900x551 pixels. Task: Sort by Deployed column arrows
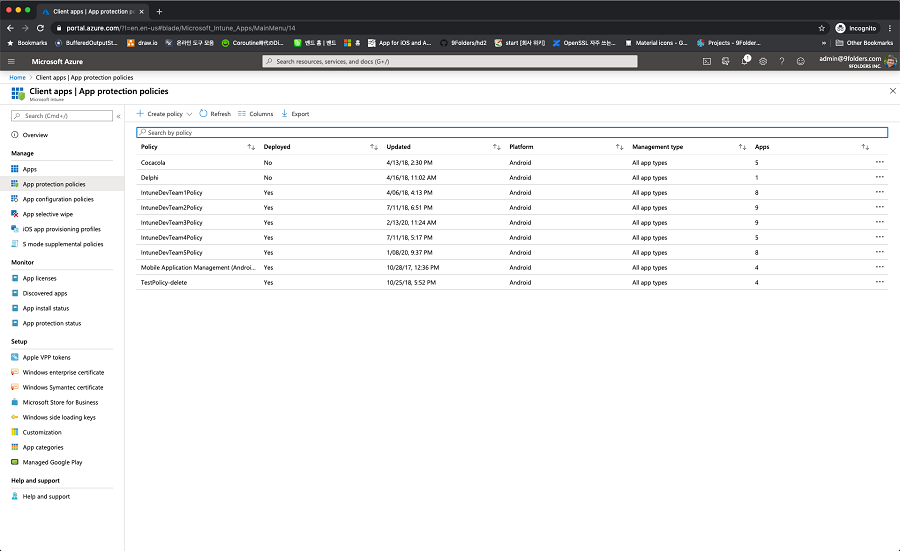pos(374,147)
